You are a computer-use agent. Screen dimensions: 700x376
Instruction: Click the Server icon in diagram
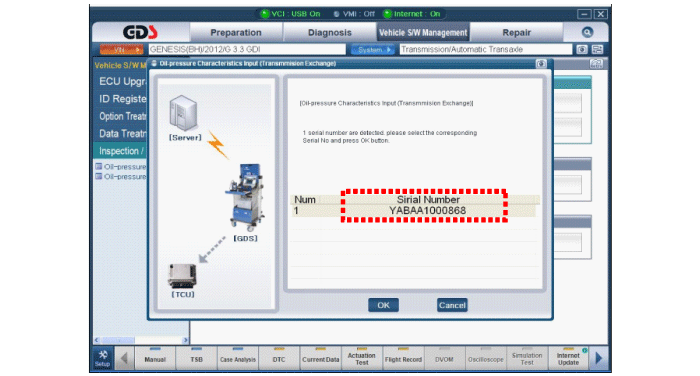(x=183, y=113)
